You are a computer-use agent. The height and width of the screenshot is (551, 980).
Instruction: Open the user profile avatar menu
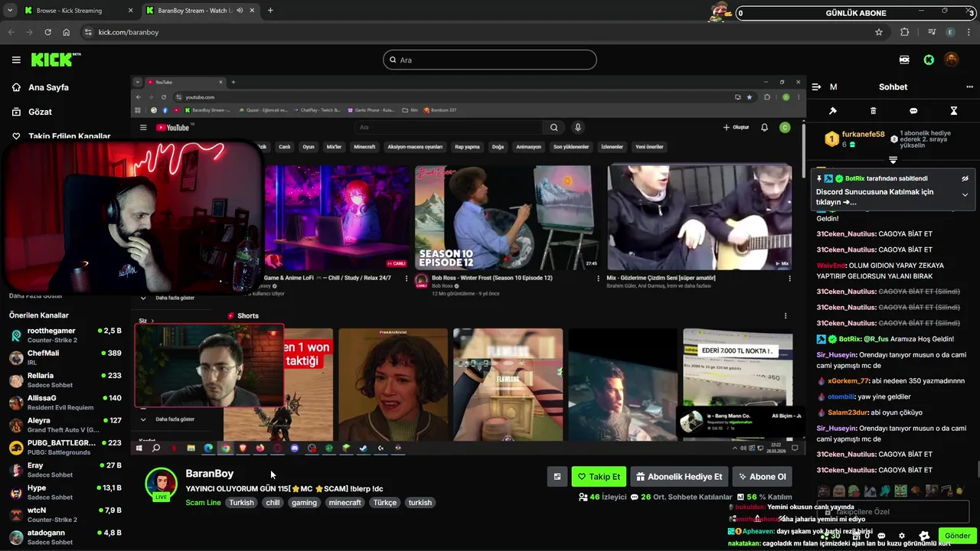(x=951, y=60)
